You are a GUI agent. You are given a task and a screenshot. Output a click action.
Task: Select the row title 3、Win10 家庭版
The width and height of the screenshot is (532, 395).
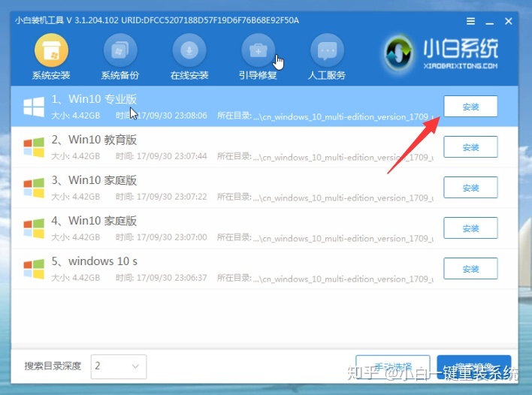[94, 180]
